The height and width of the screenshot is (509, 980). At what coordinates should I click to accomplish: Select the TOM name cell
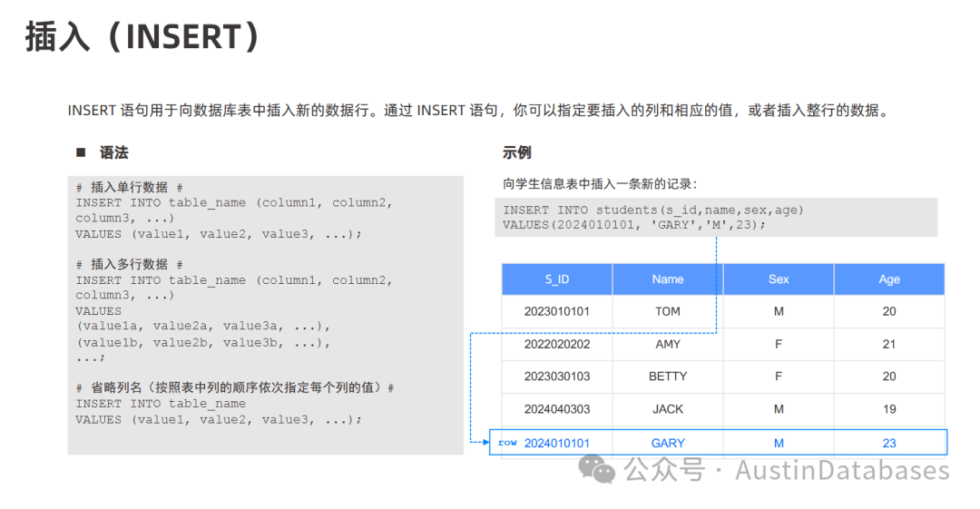tap(668, 311)
